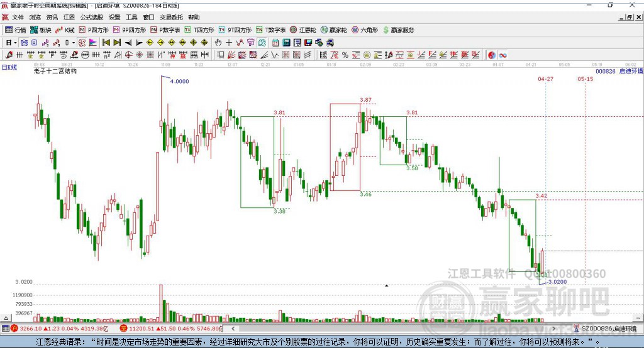Select the red pencil drawing tool

(x=9, y=55)
